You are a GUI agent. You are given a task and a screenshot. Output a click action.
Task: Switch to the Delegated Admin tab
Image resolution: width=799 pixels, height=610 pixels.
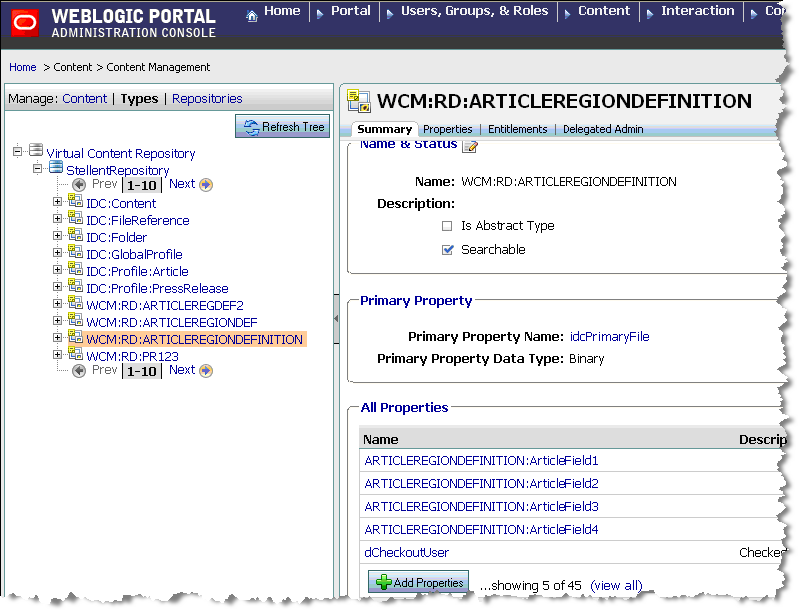tap(603, 129)
